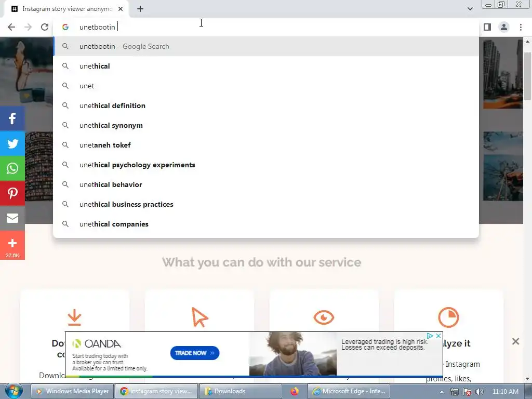Click the browser forward arrow
Image resolution: width=532 pixels, height=399 pixels.
point(28,27)
